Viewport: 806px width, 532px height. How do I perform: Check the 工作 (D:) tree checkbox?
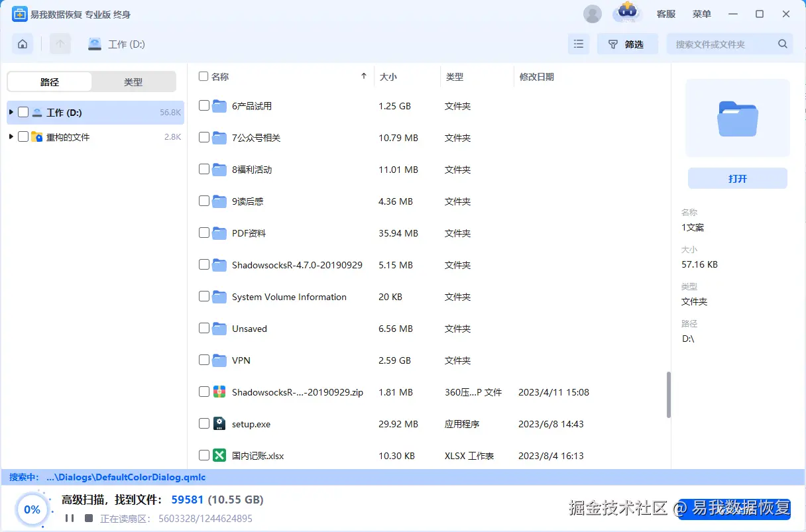[23, 113]
